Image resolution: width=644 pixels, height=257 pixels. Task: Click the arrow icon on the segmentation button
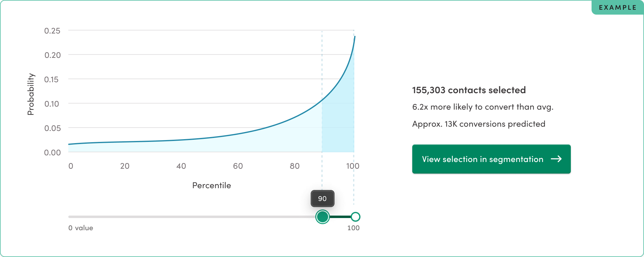(556, 159)
